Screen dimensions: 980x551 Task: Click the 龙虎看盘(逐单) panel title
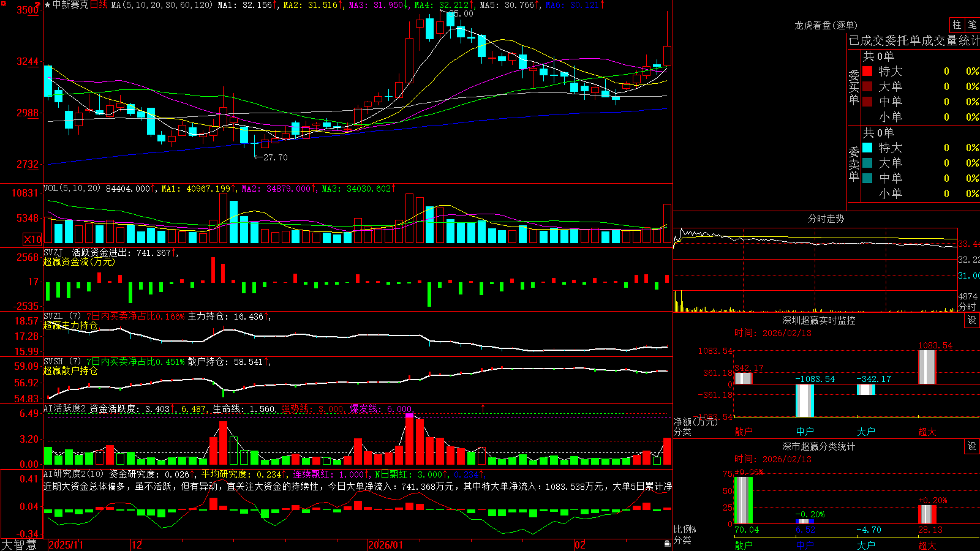(826, 25)
